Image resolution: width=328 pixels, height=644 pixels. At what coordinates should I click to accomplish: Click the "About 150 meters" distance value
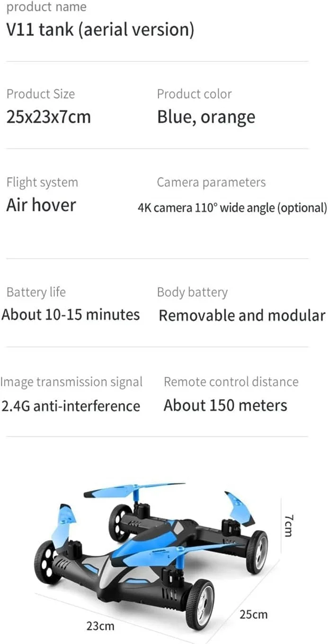click(225, 405)
